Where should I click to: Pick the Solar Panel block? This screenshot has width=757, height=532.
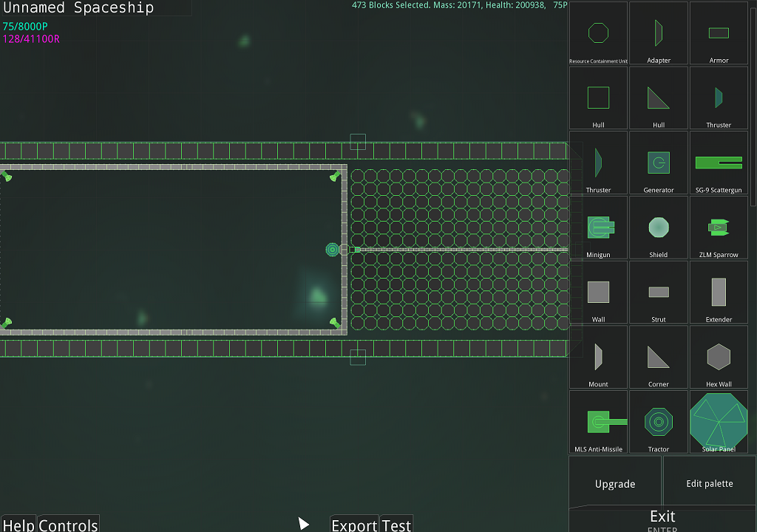click(719, 422)
